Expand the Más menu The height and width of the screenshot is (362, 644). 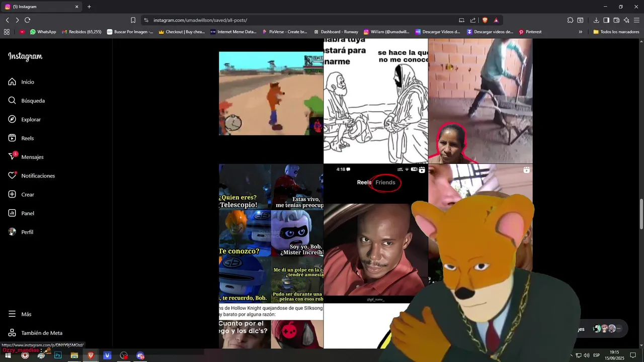click(20, 314)
